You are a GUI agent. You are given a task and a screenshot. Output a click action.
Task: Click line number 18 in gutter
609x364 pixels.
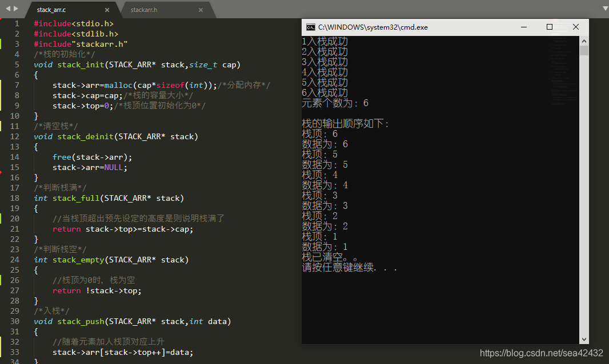[x=14, y=199]
